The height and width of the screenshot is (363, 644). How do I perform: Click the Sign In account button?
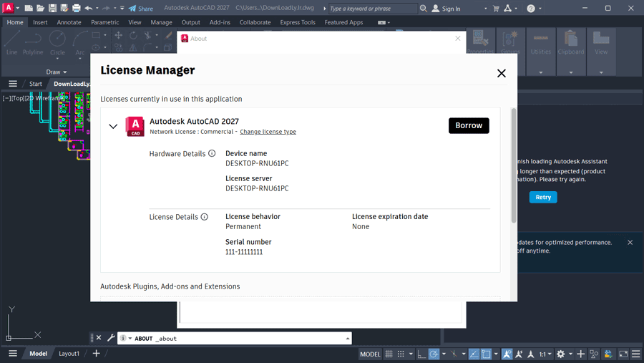pos(447,9)
